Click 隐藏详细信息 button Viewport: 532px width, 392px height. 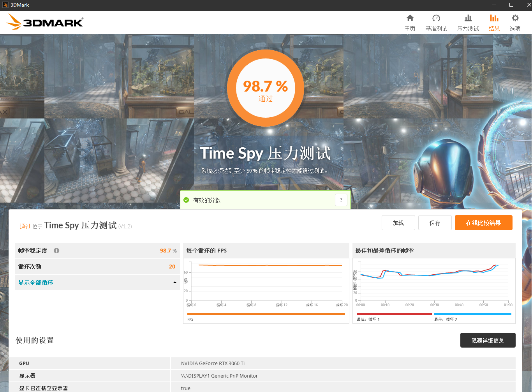pyautogui.click(x=488, y=340)
